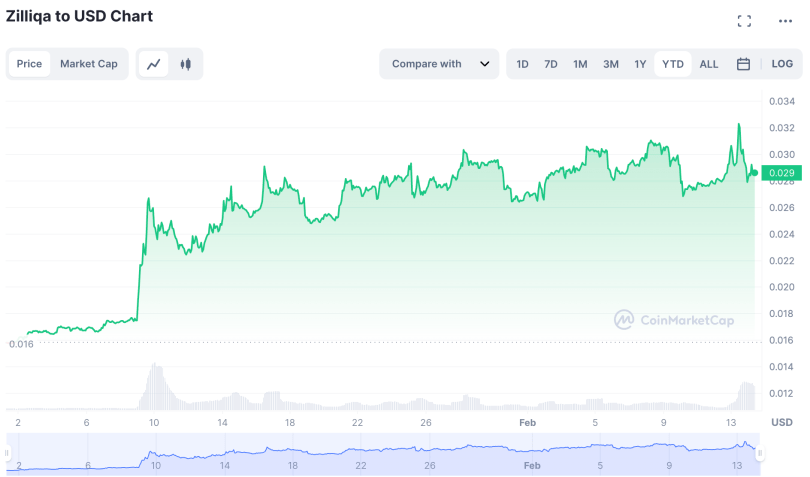Open fullscreen chart view icon
The width and height of the screenshot is (810, 477).
point(744,21)
